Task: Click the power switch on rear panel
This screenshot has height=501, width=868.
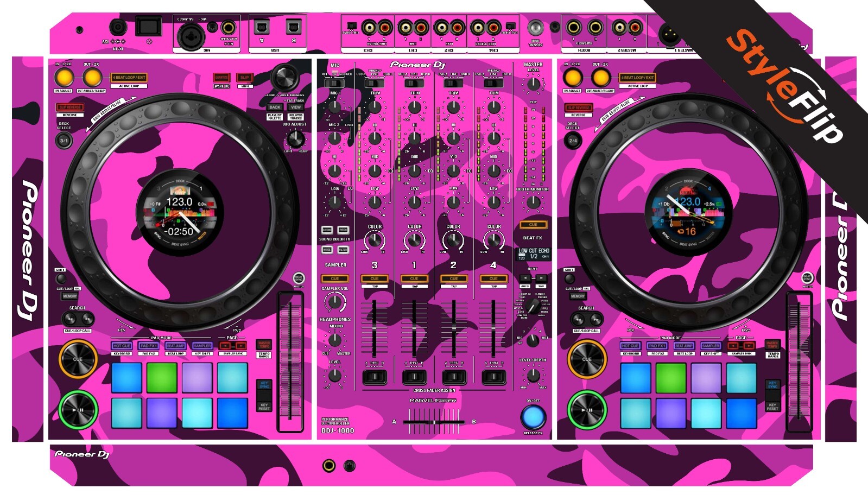Action: [x=148, y=27]
